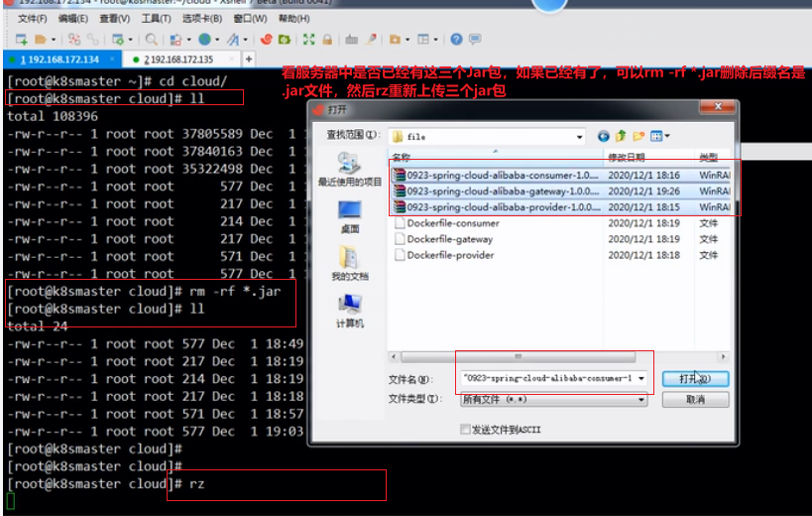Click the Open Session folder icon

coord(41,40)
